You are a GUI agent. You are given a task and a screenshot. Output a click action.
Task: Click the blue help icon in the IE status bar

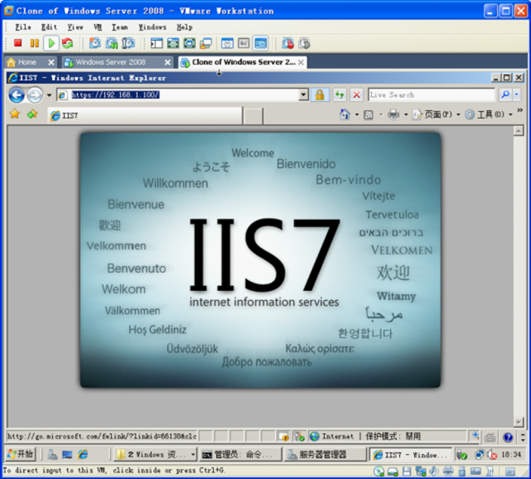pyautogui.click(x=508, y=437)
